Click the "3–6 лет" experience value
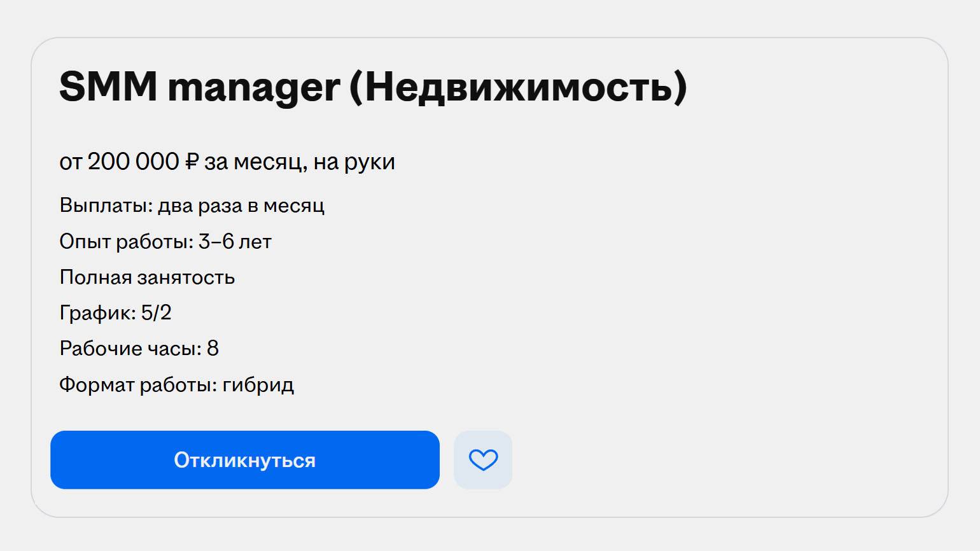 point(235,242)
